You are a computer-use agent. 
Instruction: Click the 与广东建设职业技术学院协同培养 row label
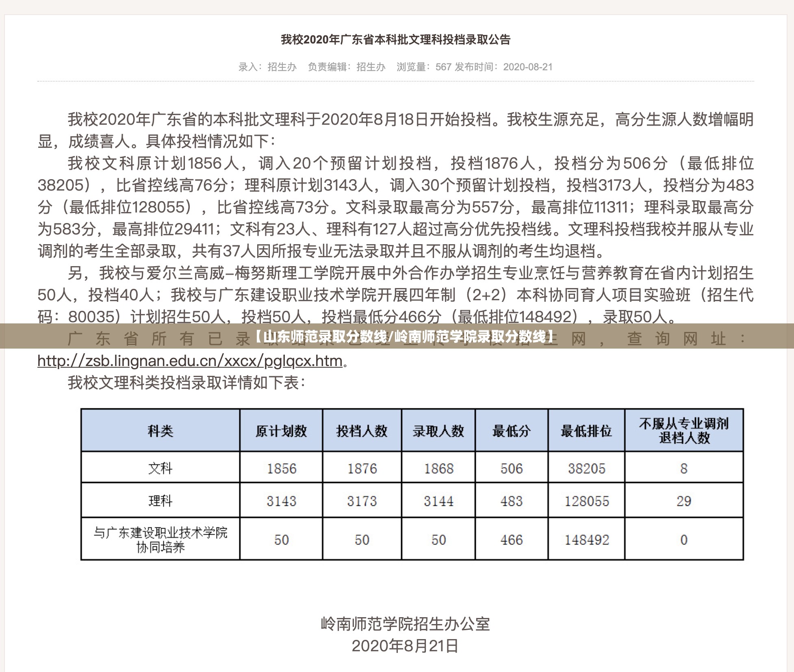pos(161,540)
